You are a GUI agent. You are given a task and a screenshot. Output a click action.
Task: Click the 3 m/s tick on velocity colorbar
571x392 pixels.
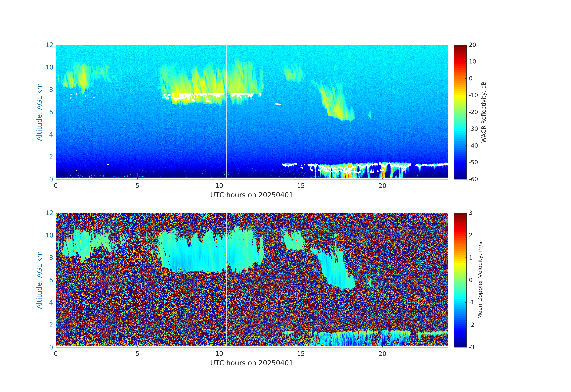click(471, 213)
